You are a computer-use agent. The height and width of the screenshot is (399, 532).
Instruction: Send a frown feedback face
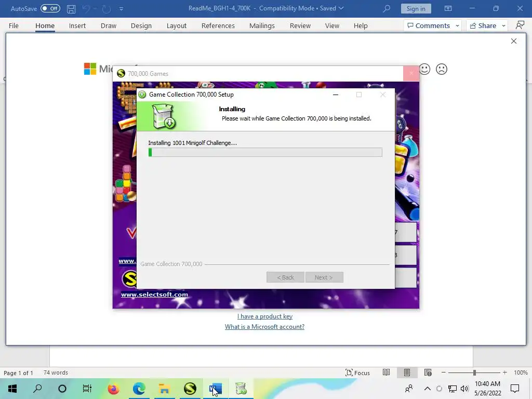tap(442, 69)
